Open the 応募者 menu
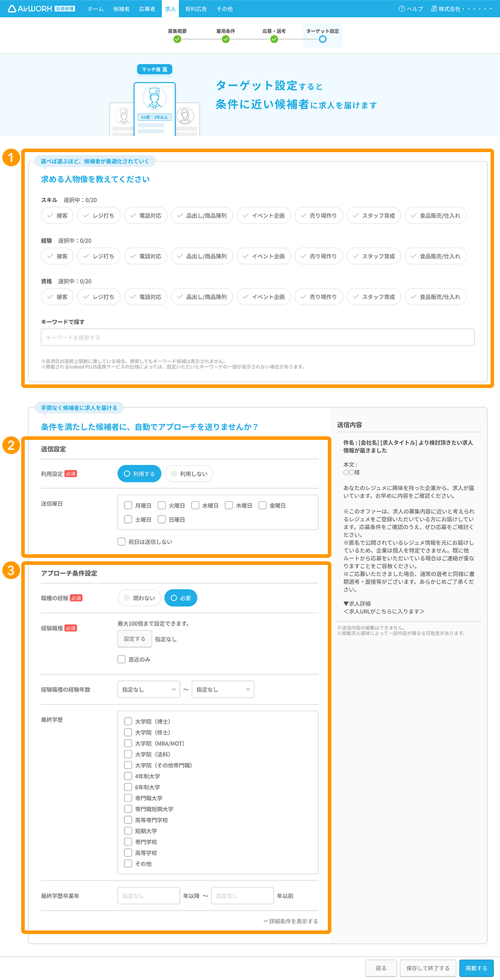 point(147,9)
